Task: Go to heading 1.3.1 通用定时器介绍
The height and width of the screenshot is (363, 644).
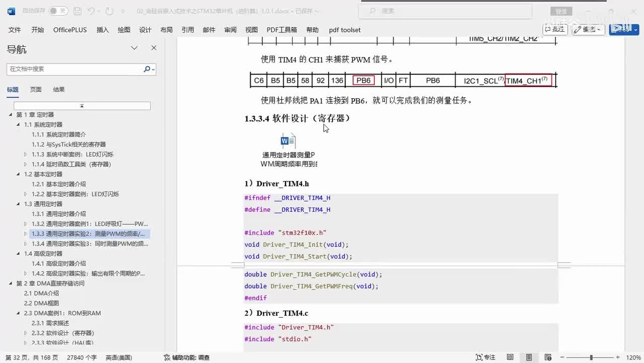Action: 59,214
